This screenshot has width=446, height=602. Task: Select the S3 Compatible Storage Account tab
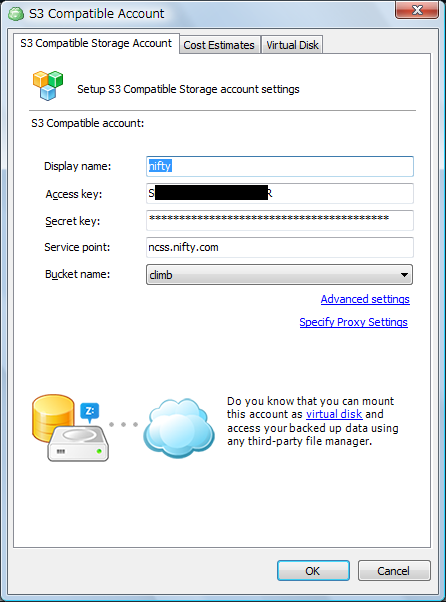point(96,43)
